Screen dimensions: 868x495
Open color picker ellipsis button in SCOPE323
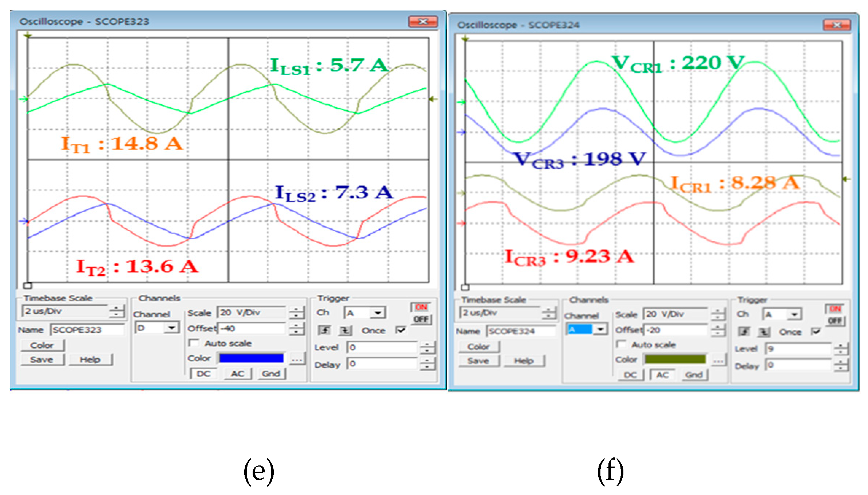[x=297, y=359]
